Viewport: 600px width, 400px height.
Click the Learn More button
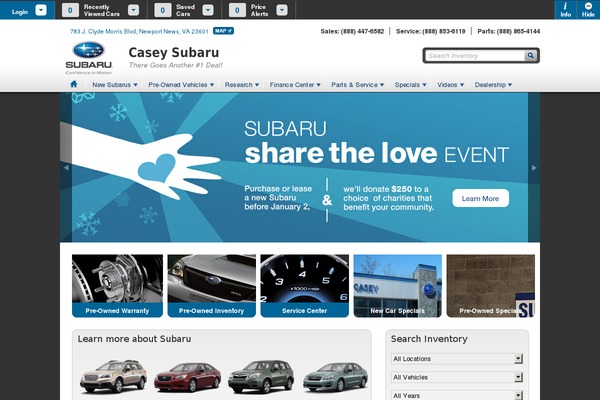(481, 198)
